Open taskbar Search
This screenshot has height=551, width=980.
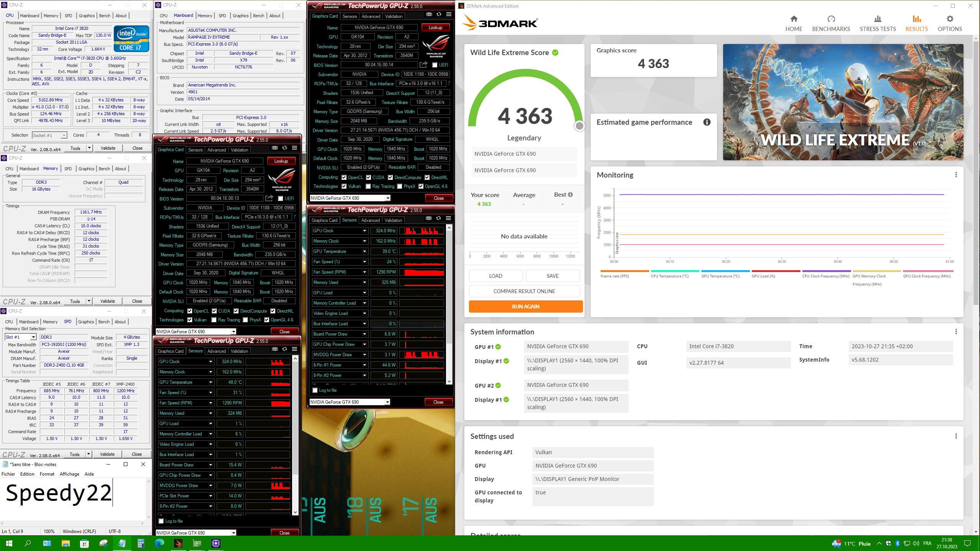pos(28,543)
